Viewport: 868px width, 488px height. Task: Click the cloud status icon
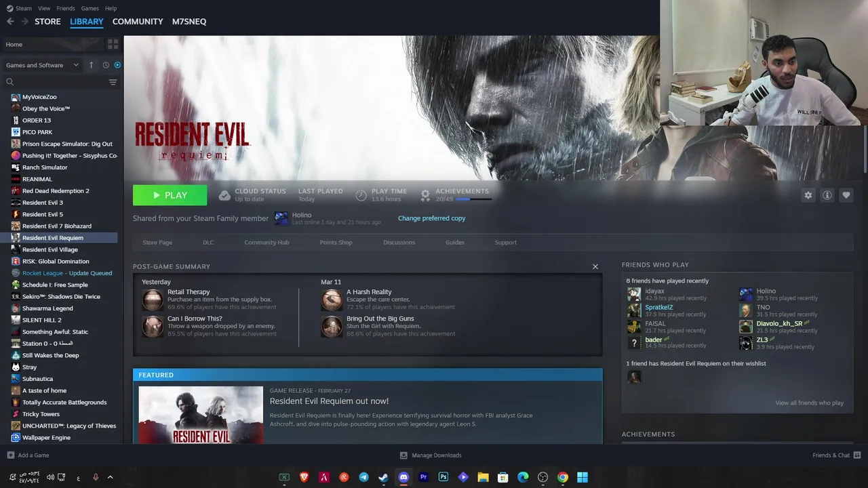(x=224, y=195)
